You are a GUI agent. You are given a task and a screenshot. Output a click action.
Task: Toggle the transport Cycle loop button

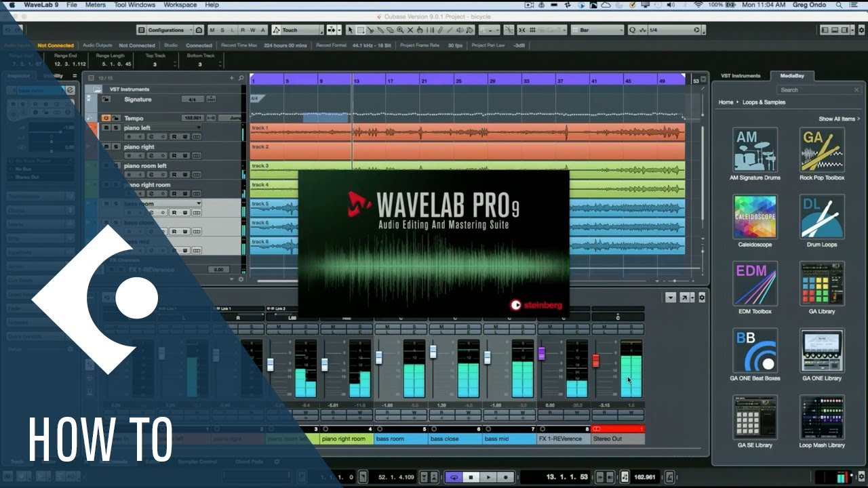tap(454, 477)
